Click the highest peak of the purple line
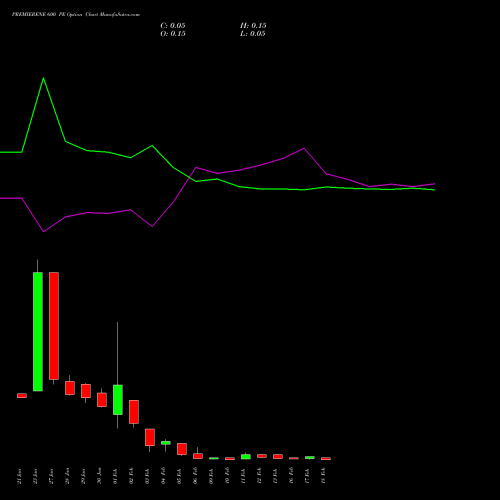 tap(304, 148)
